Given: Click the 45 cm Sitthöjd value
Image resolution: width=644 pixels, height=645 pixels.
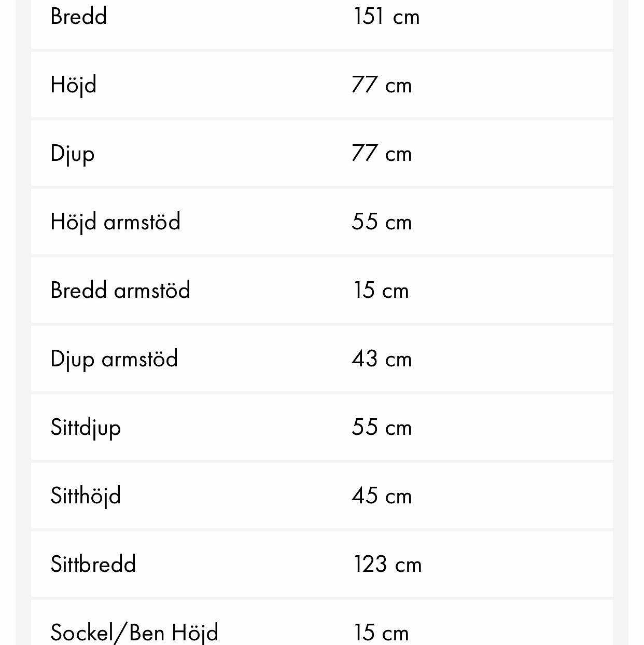Looking at the screenshot, I should tap(382, 496).
